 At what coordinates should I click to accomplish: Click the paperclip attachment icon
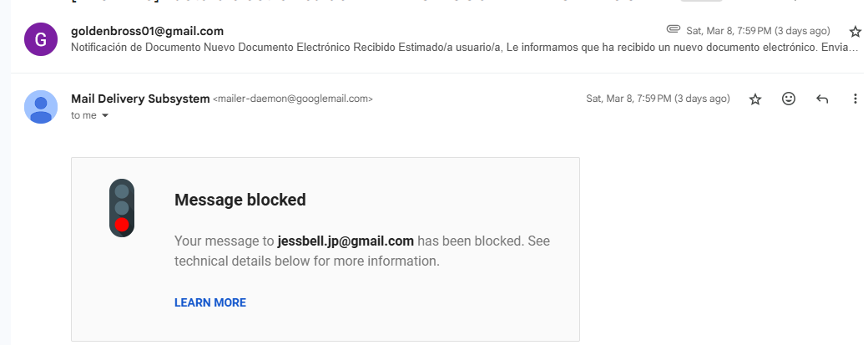(674, 28)
